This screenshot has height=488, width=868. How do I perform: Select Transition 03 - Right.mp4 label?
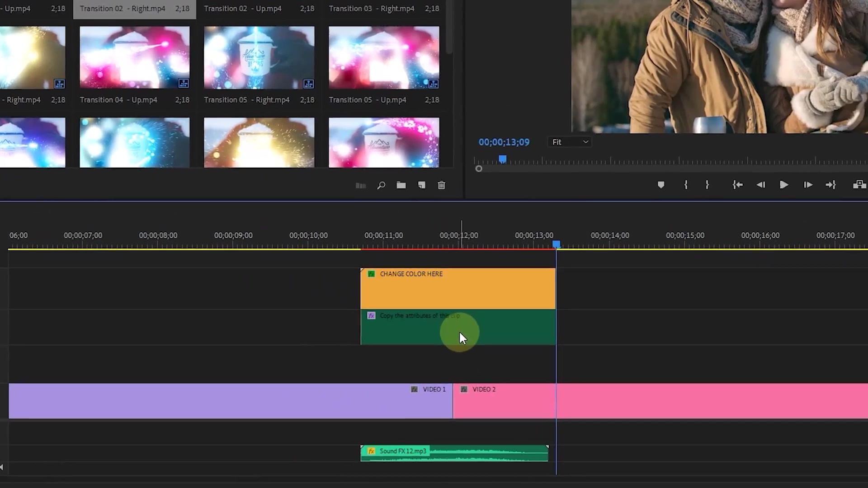click(372, 9)
